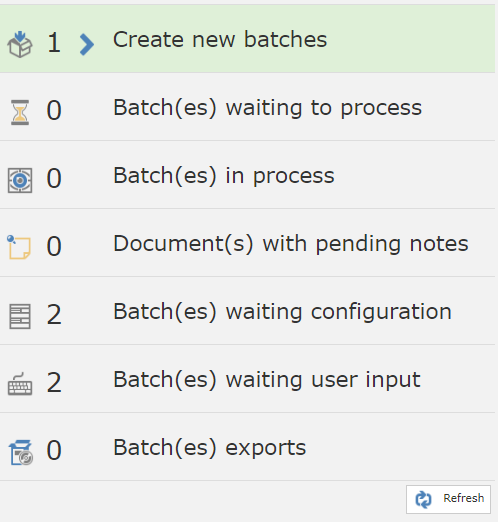
Task: Select Batch(es) in process entry
Action: (x=247, y=175)
